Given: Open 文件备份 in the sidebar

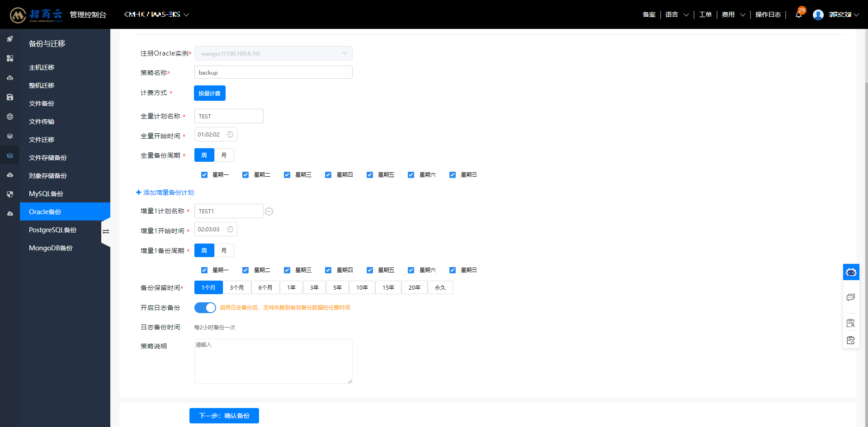Looking at the screenshot, I should coord(65,103).
